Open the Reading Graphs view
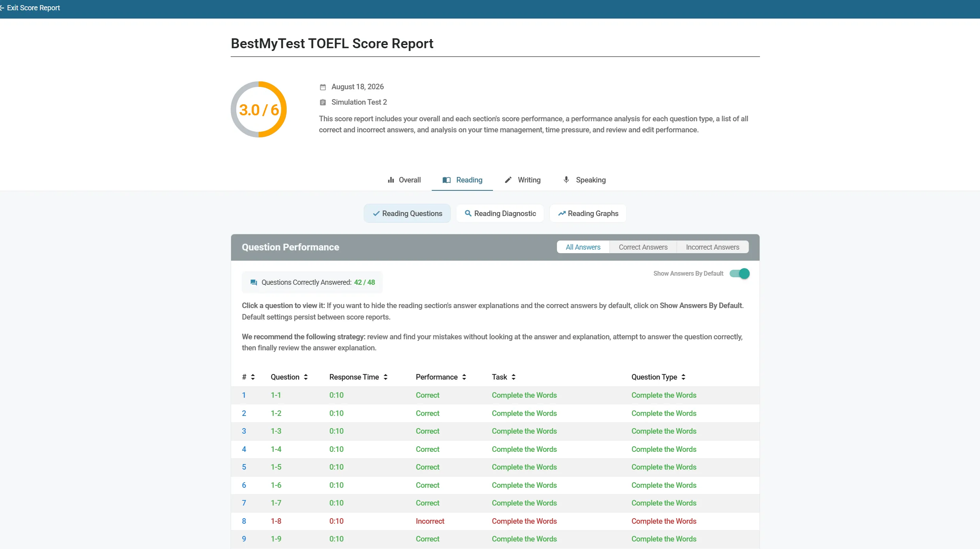Screen dimensions: 980x549 588,214
